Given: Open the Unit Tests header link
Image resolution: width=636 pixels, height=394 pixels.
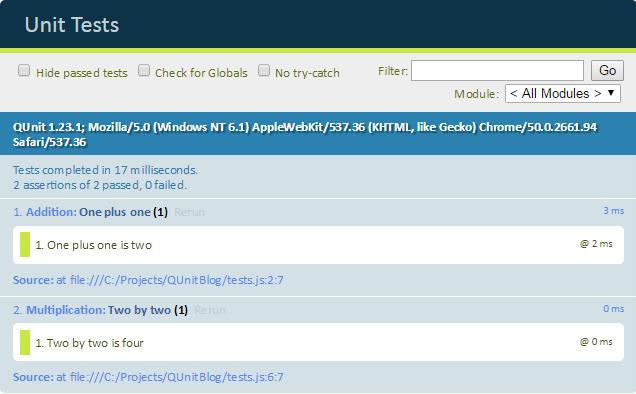Looking at the screenshot, I should pos(72,25).
